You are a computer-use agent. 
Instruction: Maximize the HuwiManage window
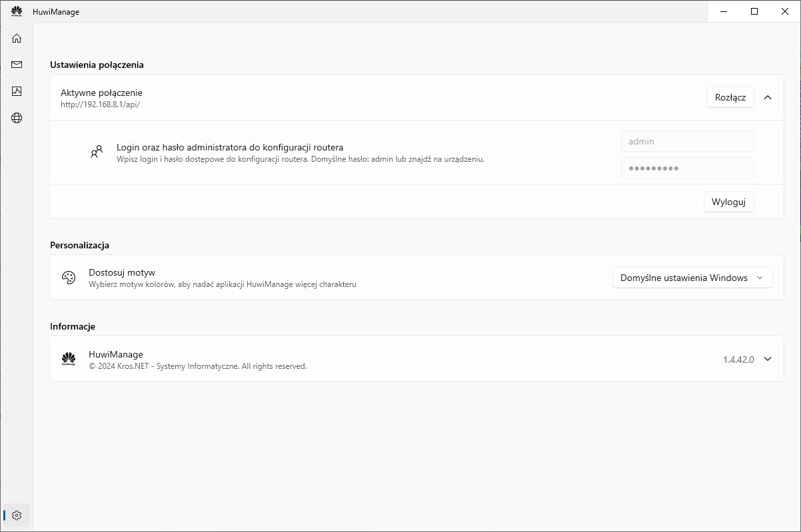tap(754, 11)
